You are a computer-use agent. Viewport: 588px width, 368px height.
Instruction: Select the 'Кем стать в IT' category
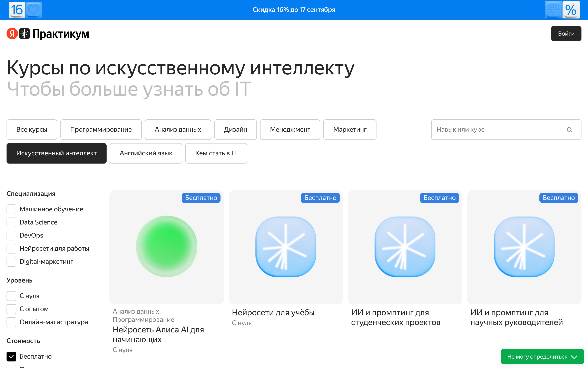[216, 153]
